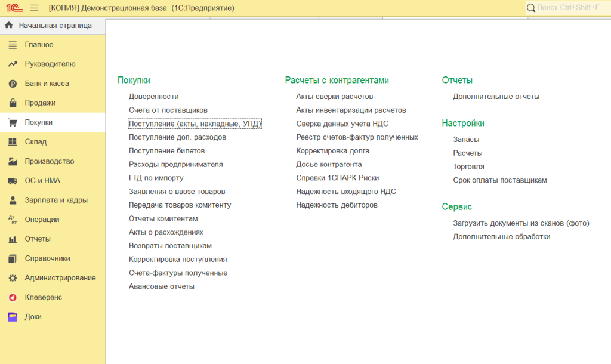
Task: Click the 1C logo icon
Action: (x=14, y=8)
